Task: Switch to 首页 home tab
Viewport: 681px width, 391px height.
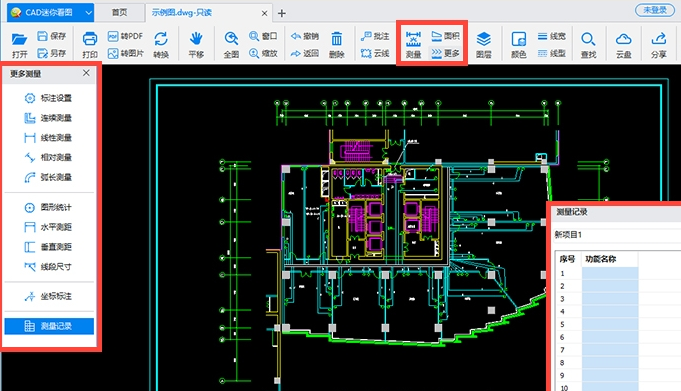Action: [x=119, y=13]
